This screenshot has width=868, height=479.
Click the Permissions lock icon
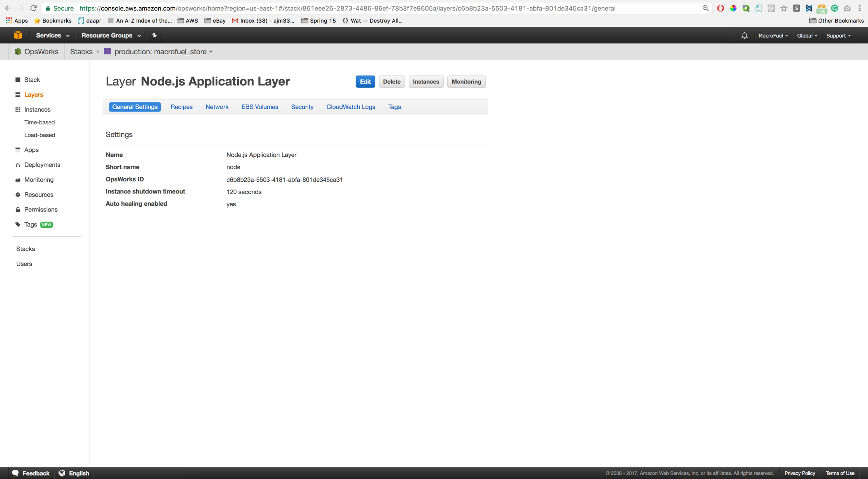click(x=18, y=209)
